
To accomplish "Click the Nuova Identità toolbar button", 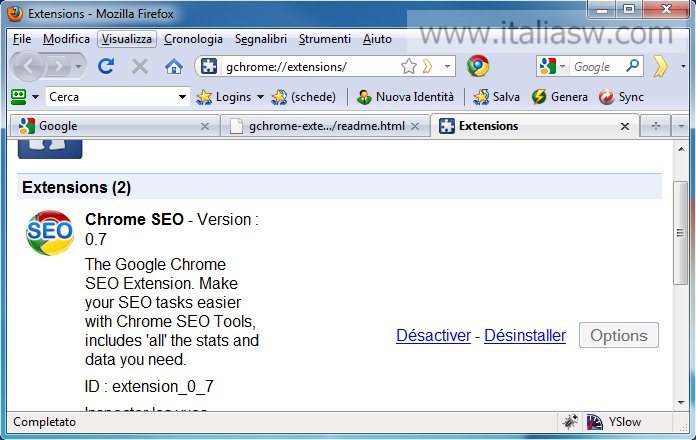I will [x=405, y=97].
